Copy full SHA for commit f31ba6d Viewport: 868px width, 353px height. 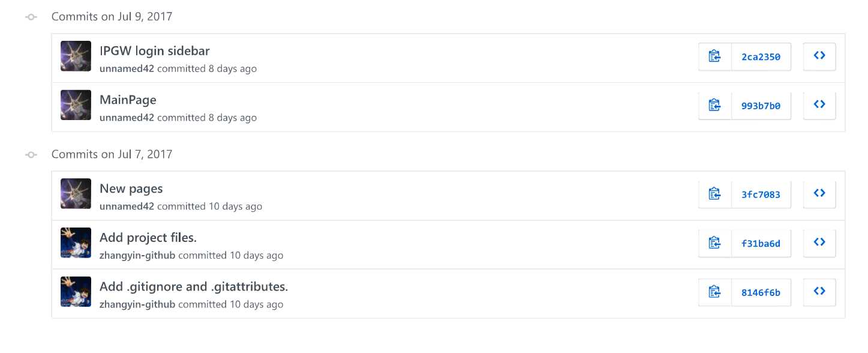tap(714, 243)
